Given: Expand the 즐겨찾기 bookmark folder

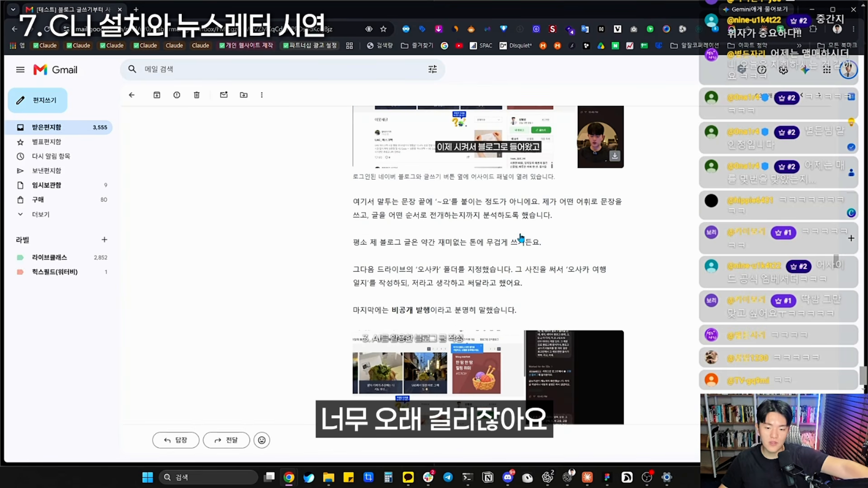Looking at the screenshot, I should point(417,46).
